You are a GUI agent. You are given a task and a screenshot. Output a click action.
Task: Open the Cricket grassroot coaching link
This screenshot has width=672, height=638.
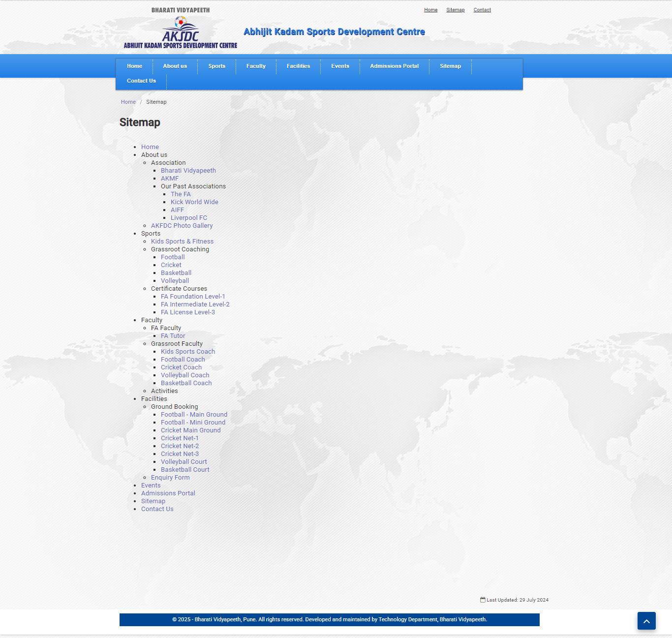[171, 265]
